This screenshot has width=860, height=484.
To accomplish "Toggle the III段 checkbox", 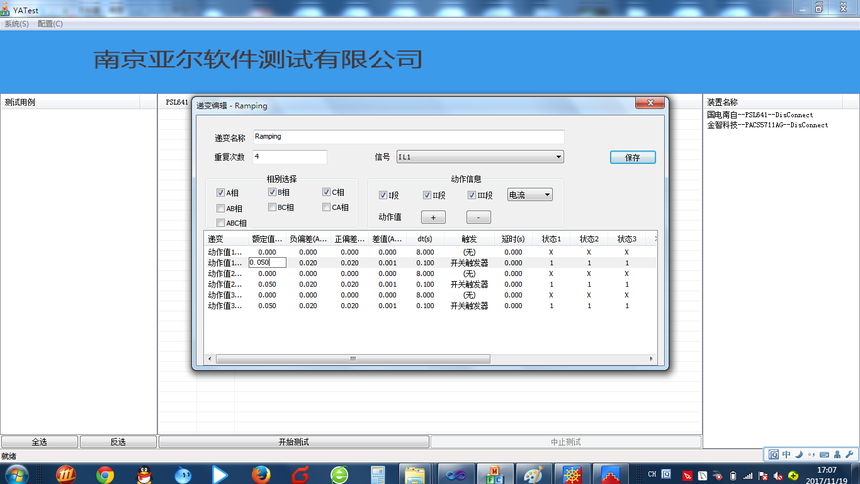I will pos(473,195).
